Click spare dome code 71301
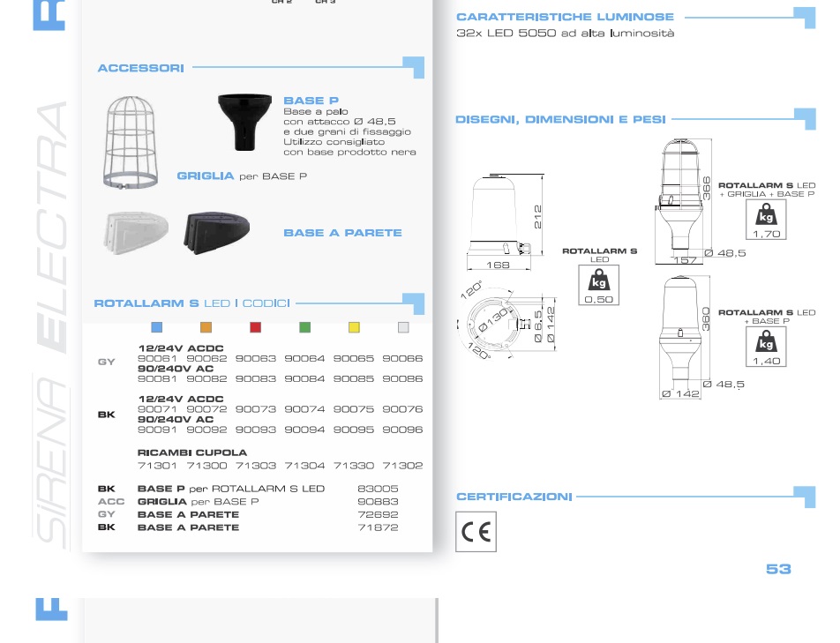The height and width of the screenshot is (643, 840). [157, 466]
